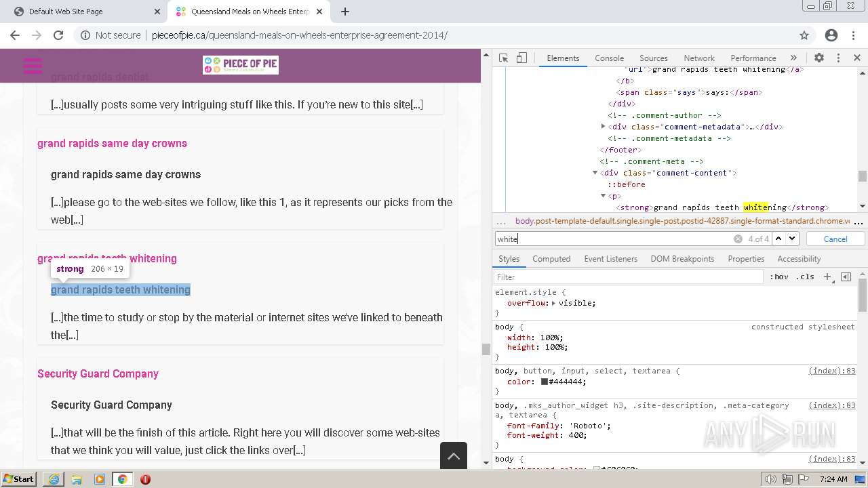Show more DevTools tabs via the chevron
This screenshot has width=868, height=488.
(x=793, y=58)
